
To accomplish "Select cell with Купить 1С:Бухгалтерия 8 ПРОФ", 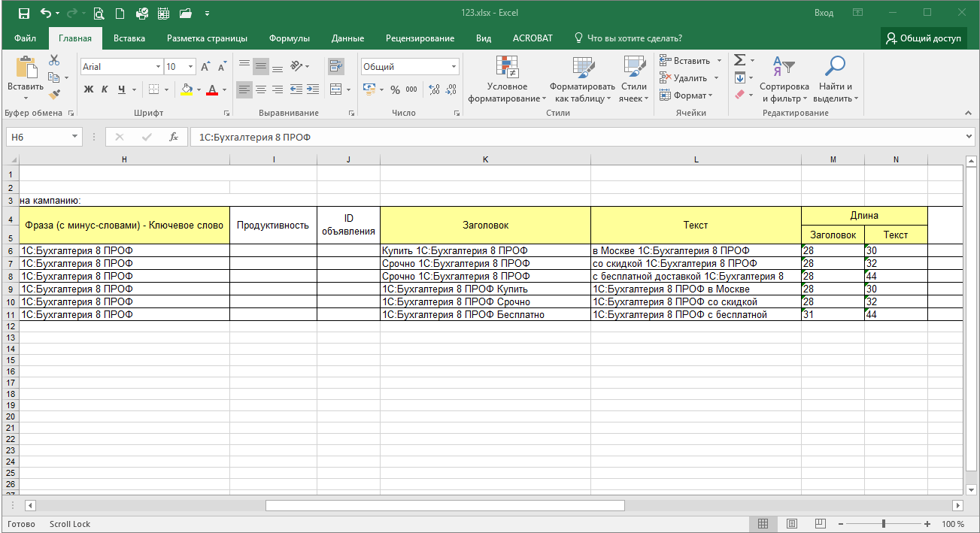I will click(x=485, y=250).
